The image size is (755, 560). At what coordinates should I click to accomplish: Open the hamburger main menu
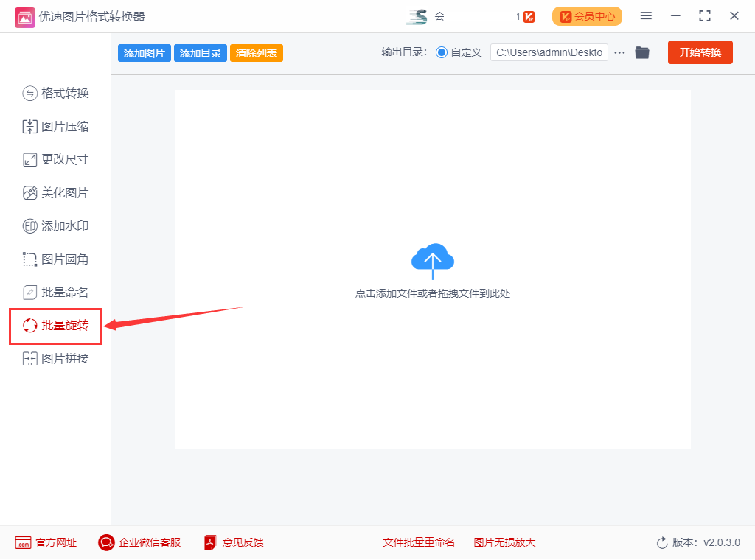click(x=646, y=16)
